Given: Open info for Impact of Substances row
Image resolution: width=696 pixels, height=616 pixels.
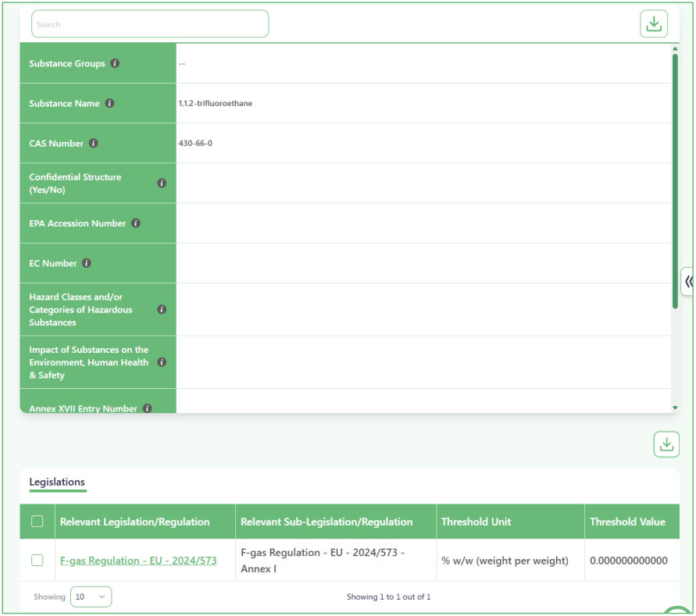Looking at the screenshot, I should click(x=162, y=362).
